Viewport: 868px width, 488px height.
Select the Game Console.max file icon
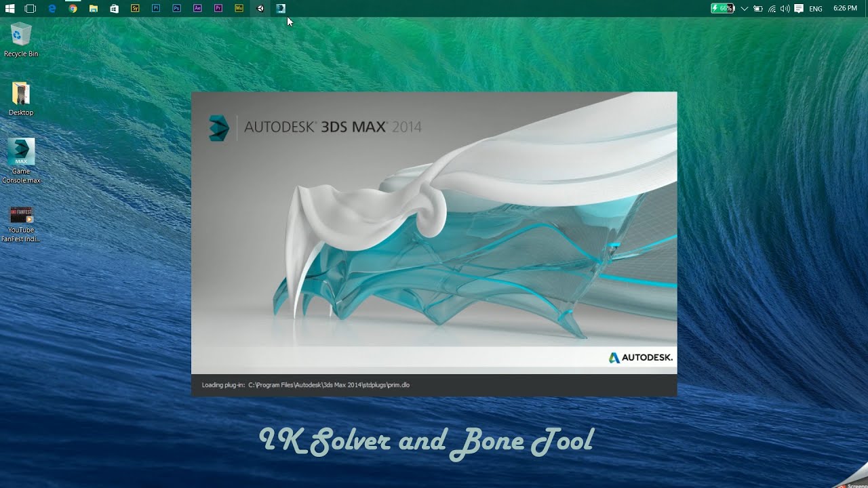[21, 161]
